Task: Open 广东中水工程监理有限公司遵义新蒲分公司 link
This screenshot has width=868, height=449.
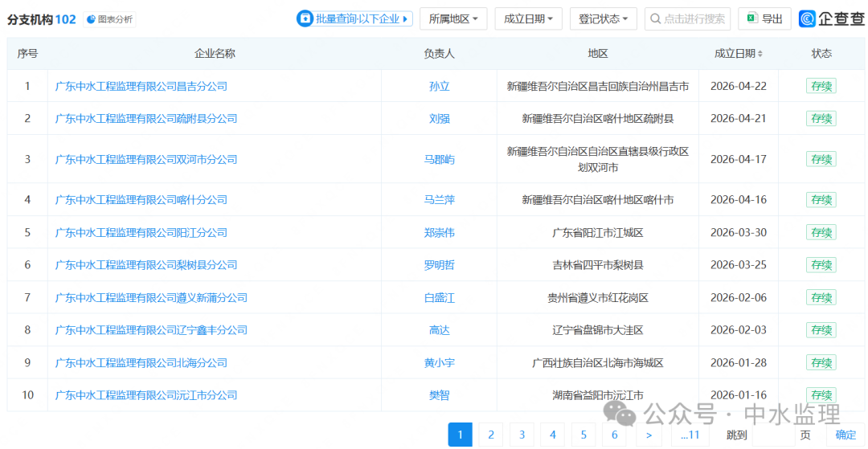Action: [151, 298]
